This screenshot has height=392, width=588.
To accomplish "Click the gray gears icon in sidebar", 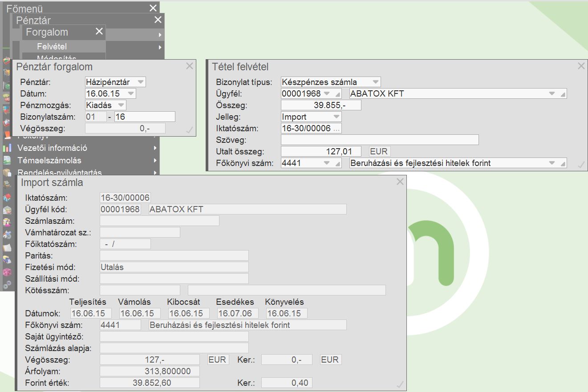I will pos(7,284).
